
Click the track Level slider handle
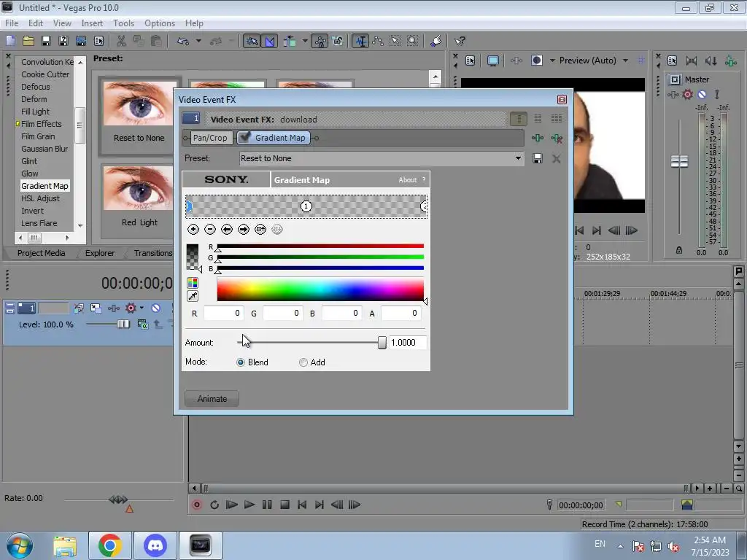123,324
